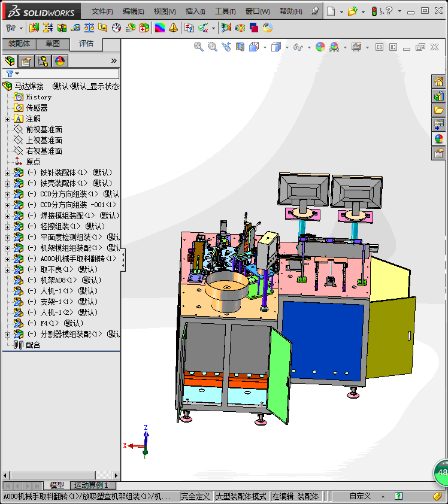Expand the 分割器模组装配<1> node
This screenshot has height=504, width=448.
(x=7, y=335)
